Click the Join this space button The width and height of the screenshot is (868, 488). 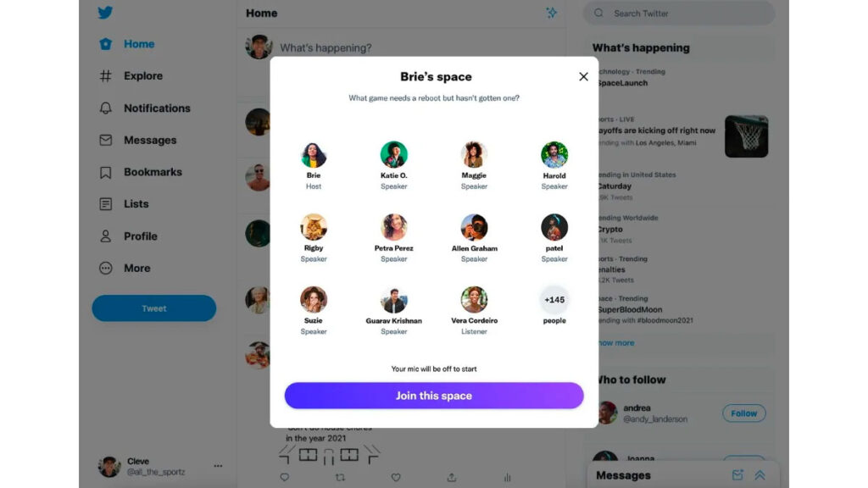pos(434,396)
